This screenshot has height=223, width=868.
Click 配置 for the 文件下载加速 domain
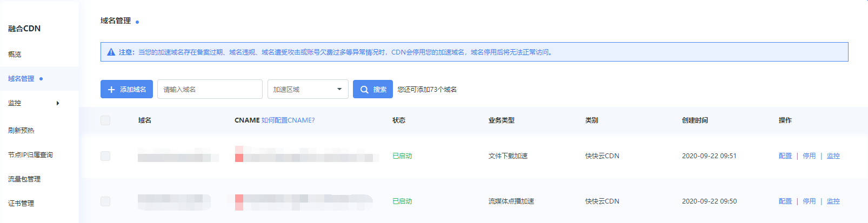785,156
